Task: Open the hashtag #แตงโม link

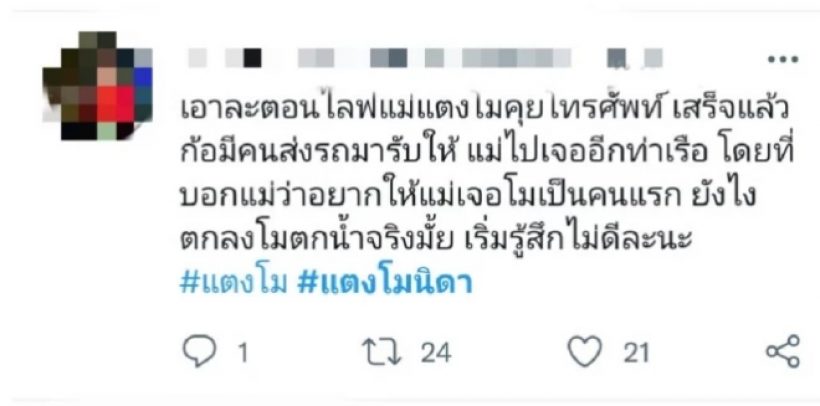Action: pyautogui.click(x=234, y=283)
